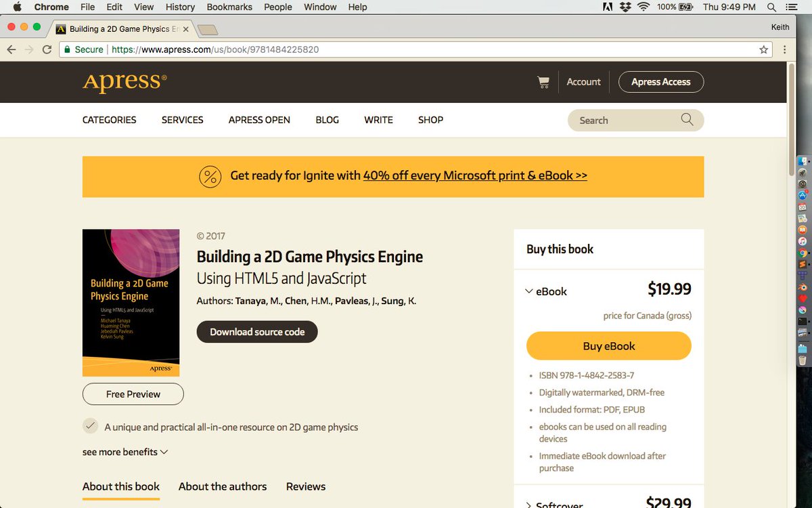812x508 pixels.
Task: Open Blender from the Dock
Action: pyautogui.click(x=803, y=287)
